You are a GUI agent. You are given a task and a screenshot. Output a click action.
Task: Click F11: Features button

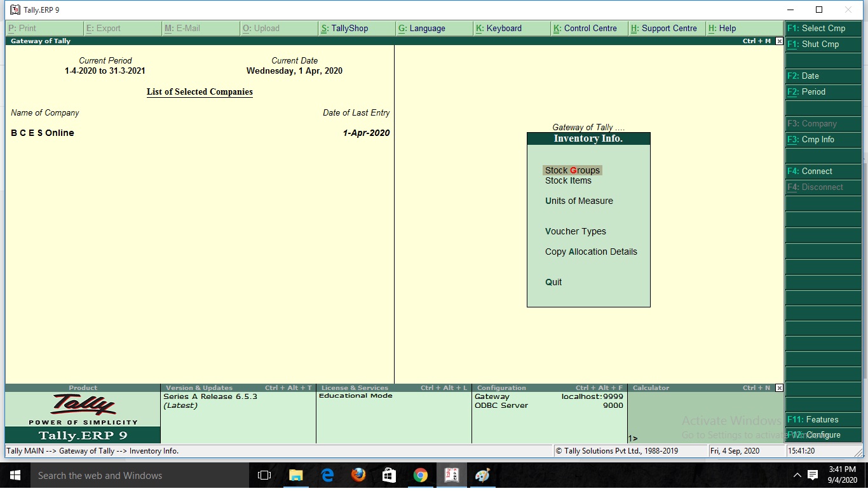pos(824,420)
